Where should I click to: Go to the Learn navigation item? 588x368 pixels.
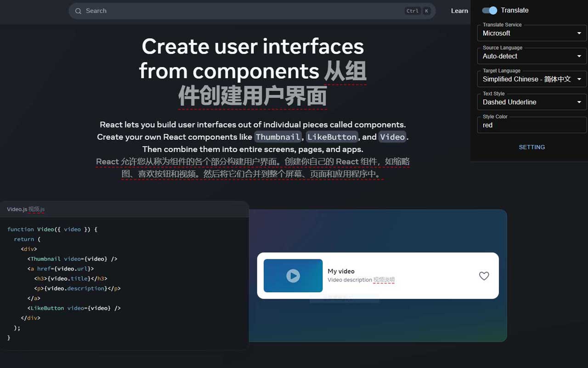point(459,11)
